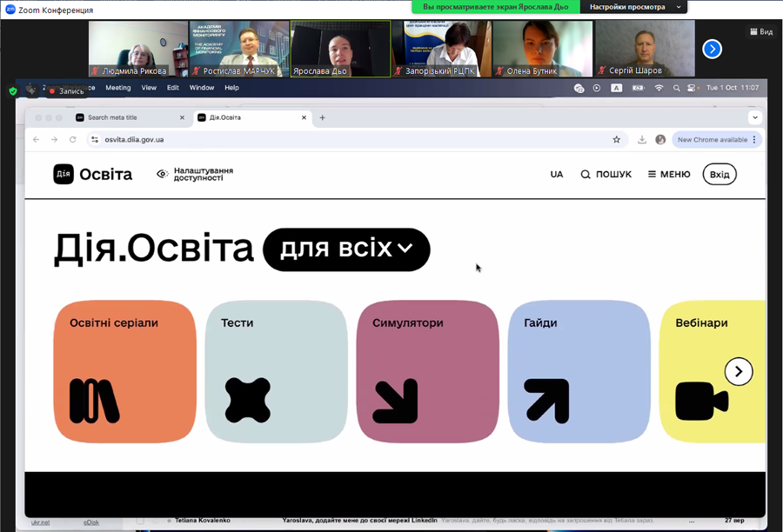The height and width of the screenshot is (532, 783).
Task: Open the Тести card
Action: click(x=276, y=371)
